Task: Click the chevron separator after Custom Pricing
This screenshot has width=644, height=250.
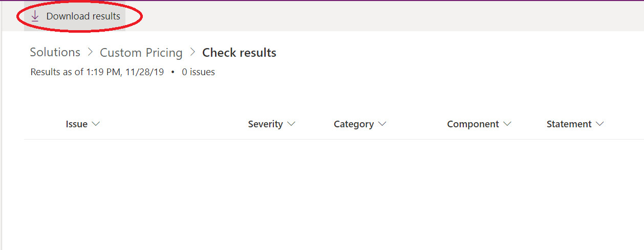Action: tap(192, 53)
